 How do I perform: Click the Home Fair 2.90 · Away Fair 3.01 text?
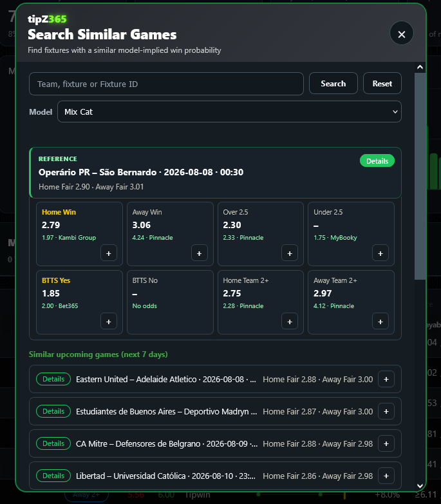click(91, 187)
